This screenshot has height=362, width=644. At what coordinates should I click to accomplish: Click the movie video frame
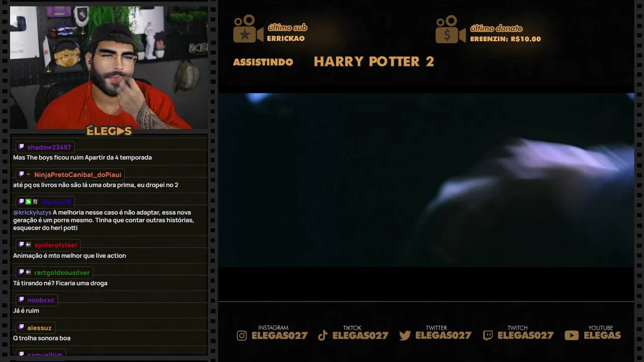click(426, 180)
